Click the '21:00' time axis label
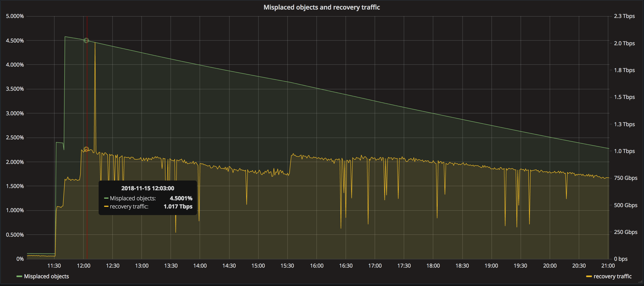 [608, 266]
